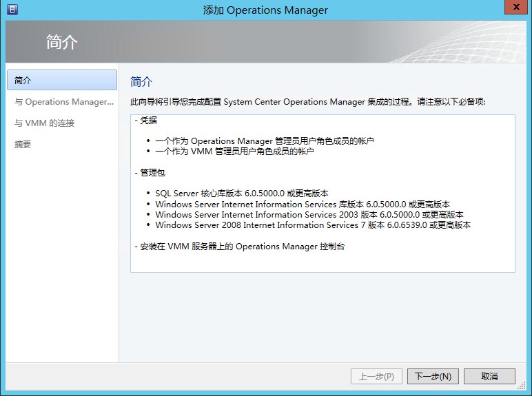This screenshot has width=532, height=396.
Task: Click the wizard description sentence about System Center
Action: [x=308, y=102]
